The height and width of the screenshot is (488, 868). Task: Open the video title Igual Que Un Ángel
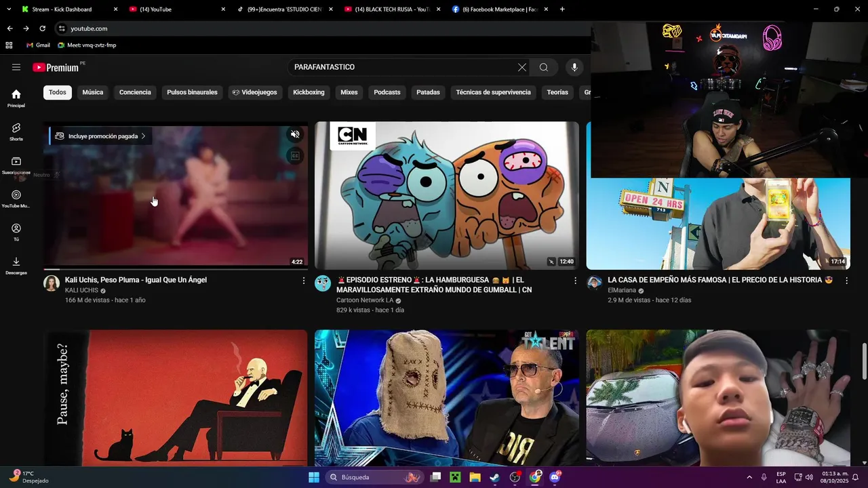tap(136, 280)
